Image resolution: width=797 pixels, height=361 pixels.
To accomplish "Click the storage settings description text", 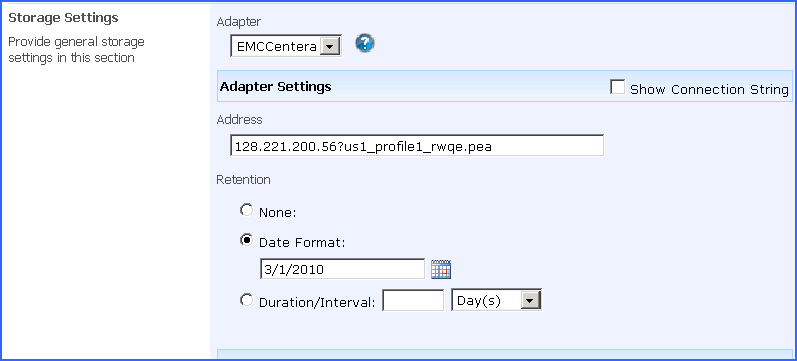I will 76,49.
